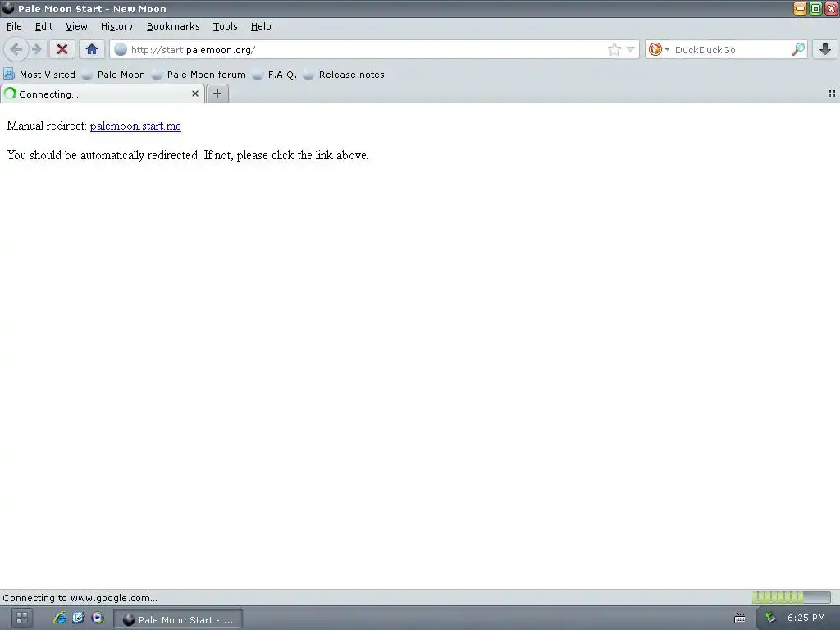840x630 pixels.
Task: Click the 6:25 PM clock
Action: tap(806, 618)
